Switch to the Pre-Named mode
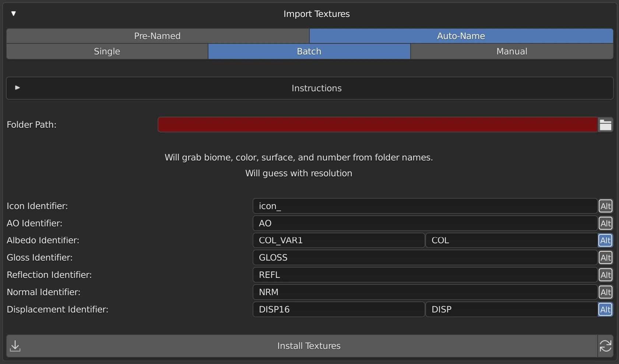Viewport: 619px width, 364px height. [158, 36]
